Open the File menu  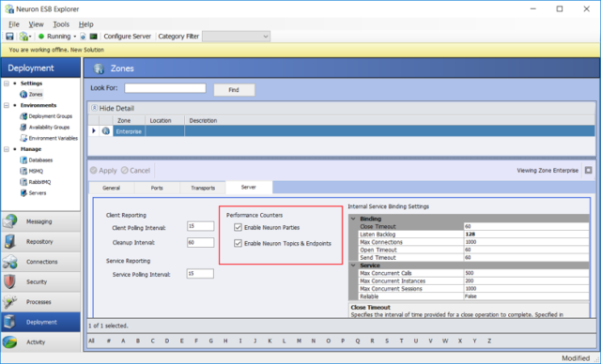[14, 24]
